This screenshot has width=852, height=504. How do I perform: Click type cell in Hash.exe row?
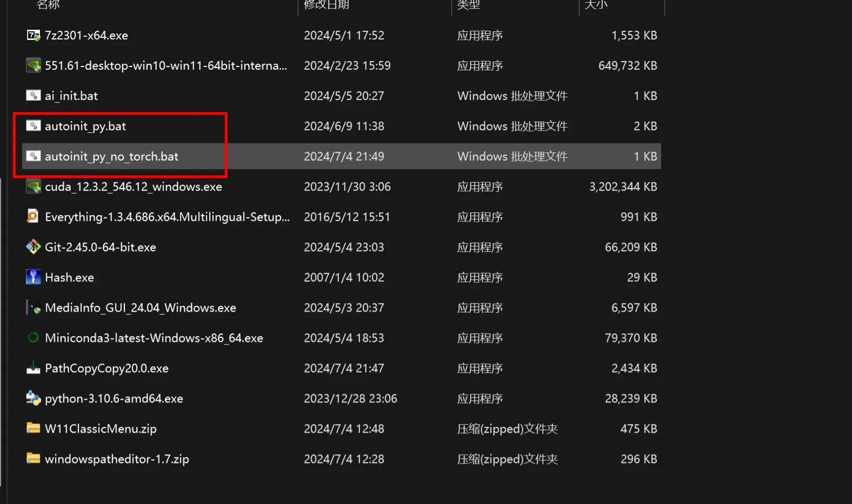[x=480, y=278]
